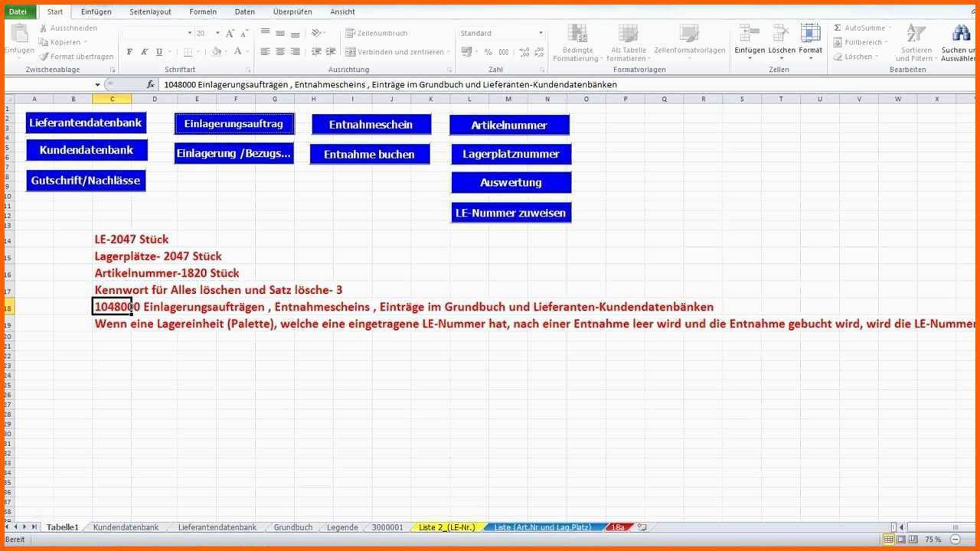980x551 pixels.
Task: Expand the Standard number format dropdown
Action: pos(541,34)
